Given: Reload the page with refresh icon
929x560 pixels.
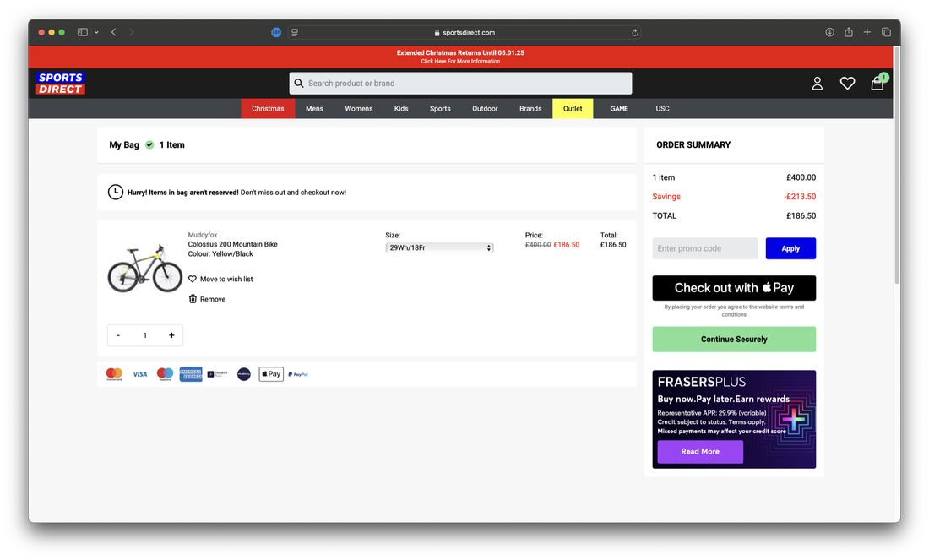Looking at the screenshot, I should click(x=634, y=33).
